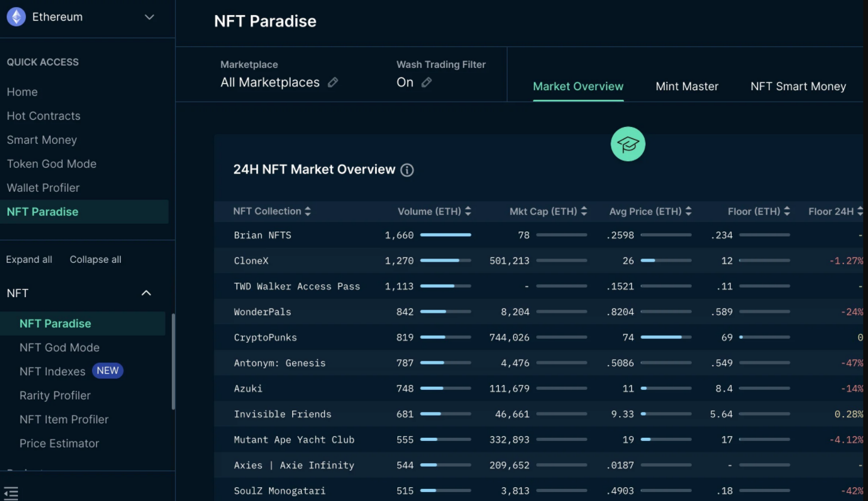Open Price Estimator item
The image size is (868, 501).
pos(60,444)
